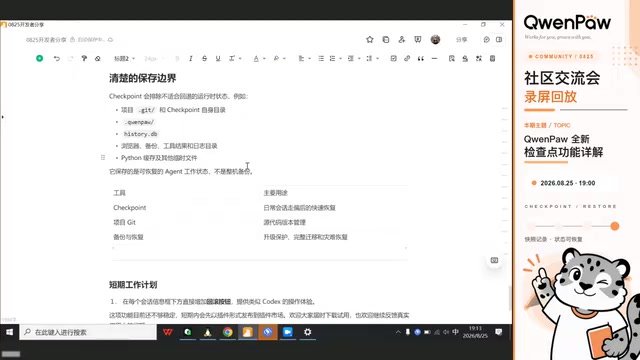640x360 pixels.
Task: Toggle italic formatting
Action: (191, 59)
